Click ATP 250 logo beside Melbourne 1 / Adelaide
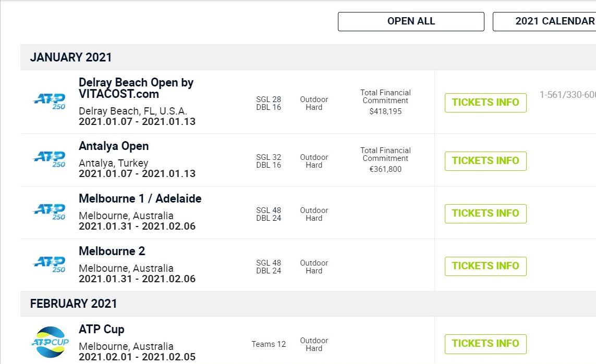Image resolution: width=596 pixels, height=364 pixels. coord(50,211)
